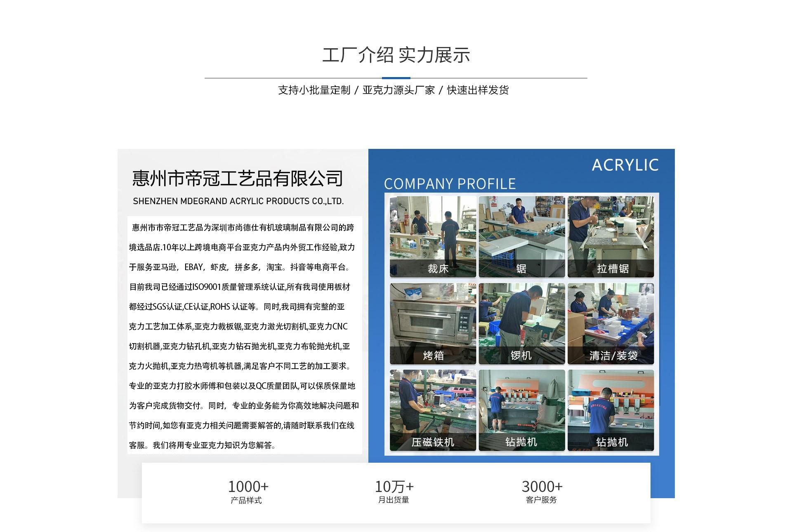Screen dimensions: 792x532
Task: Select the 压磁铁机 magnet press photo
Action: point(433,410)
